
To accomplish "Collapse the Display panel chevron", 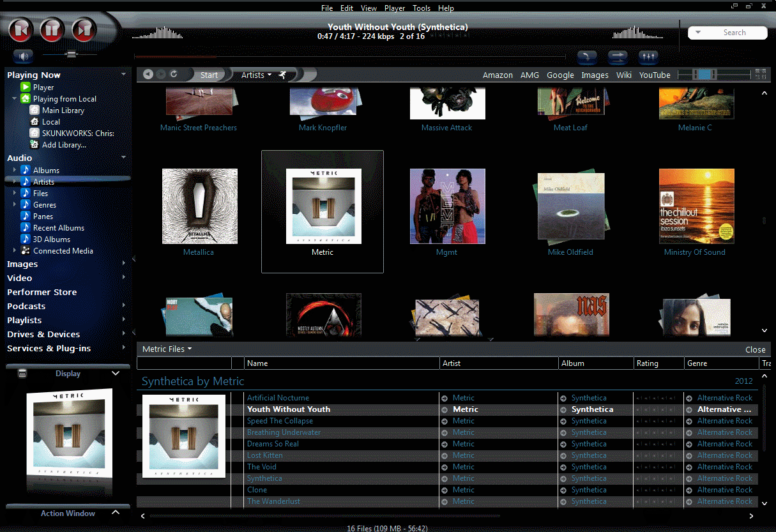I will [116, 374].
